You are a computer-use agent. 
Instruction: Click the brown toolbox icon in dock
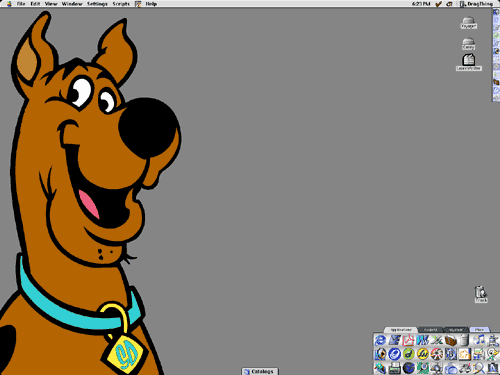pyautogui.click(x=451, y=340)
